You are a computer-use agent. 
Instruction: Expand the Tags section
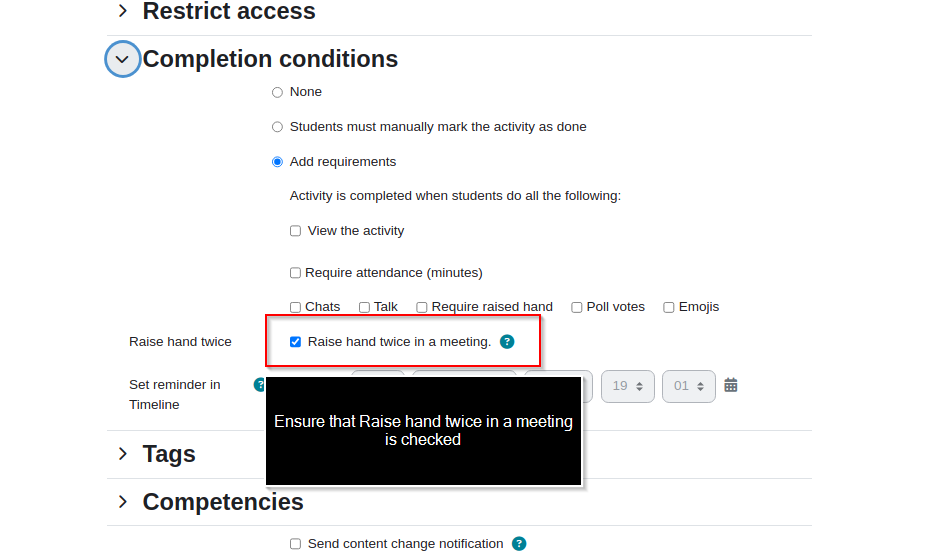[x=123, y=454]
